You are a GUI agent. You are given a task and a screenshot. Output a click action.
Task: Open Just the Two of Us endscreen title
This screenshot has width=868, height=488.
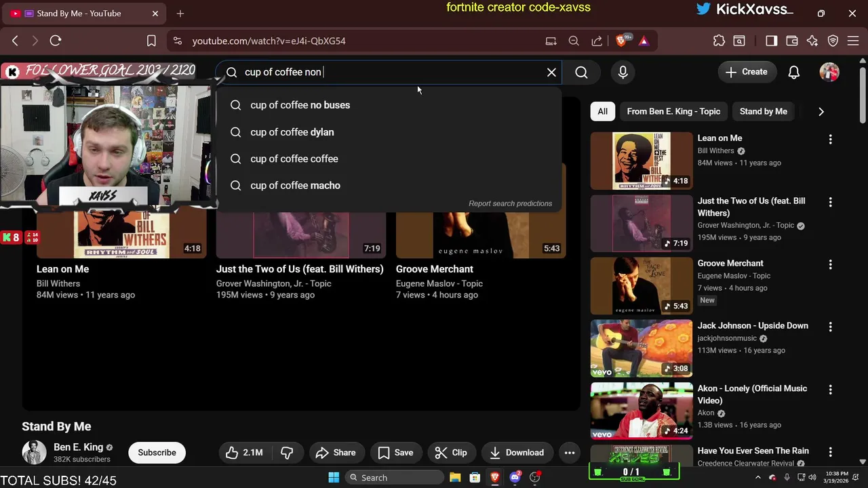click(300, 269)
